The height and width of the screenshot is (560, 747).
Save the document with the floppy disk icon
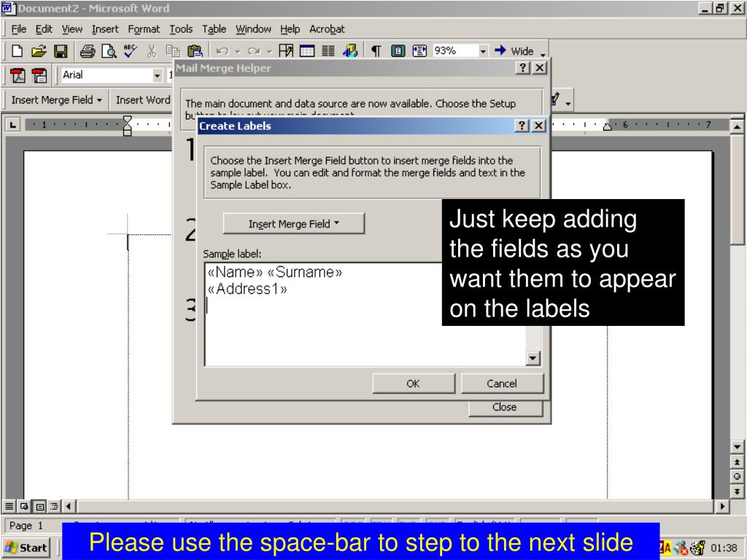pyautogui.click(x=61, y=51)
